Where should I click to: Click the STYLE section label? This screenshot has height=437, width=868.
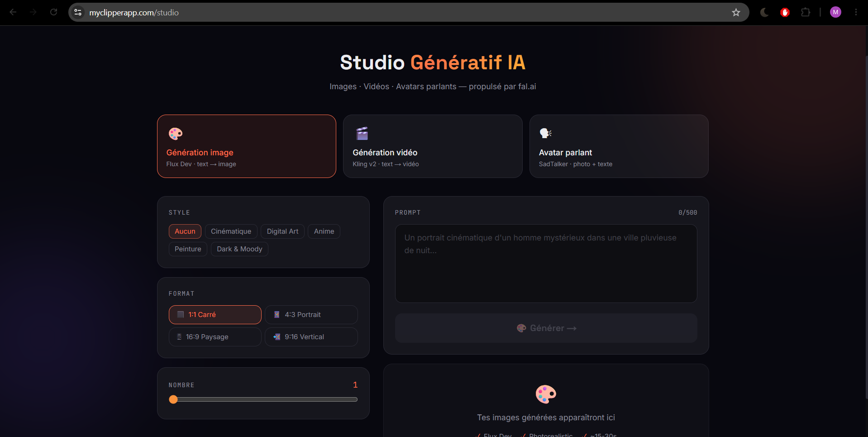[179, 212]
